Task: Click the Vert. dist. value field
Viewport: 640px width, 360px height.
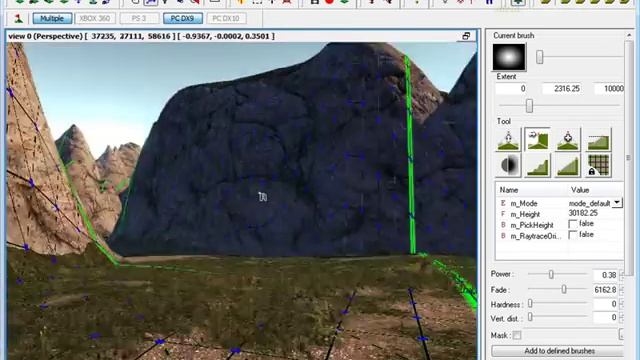Action: [605, 317]
